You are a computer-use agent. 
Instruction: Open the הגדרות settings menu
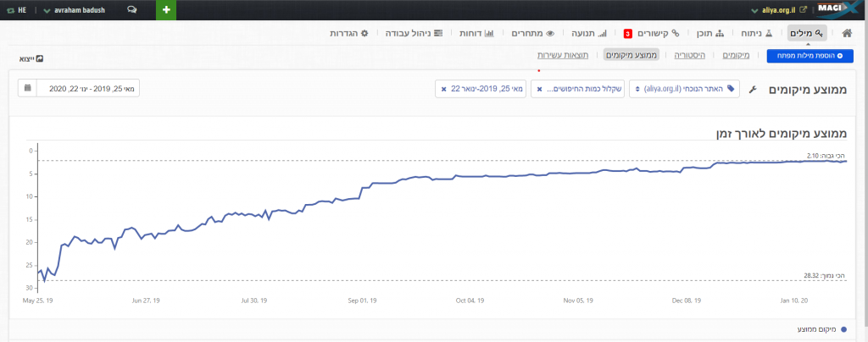pos(348,33)
